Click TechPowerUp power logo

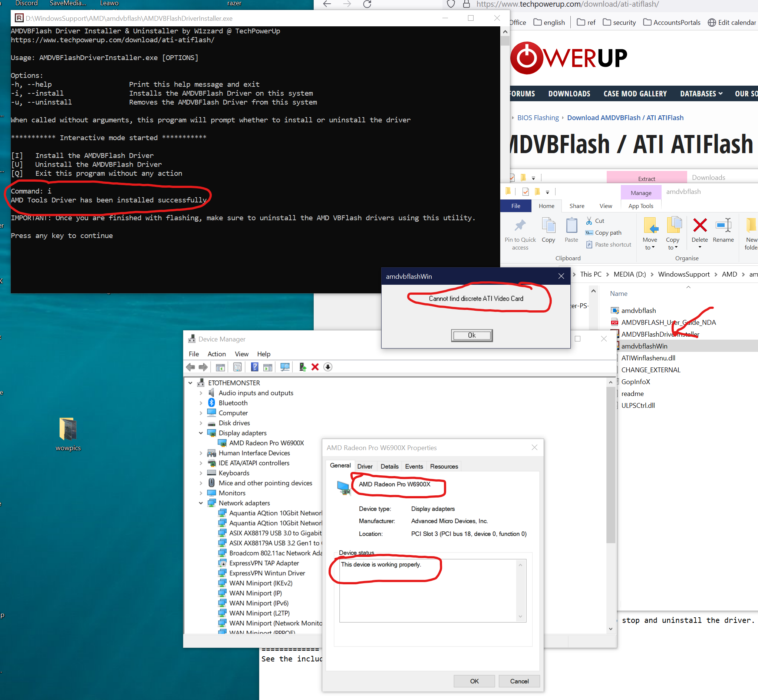coord(527,58)
